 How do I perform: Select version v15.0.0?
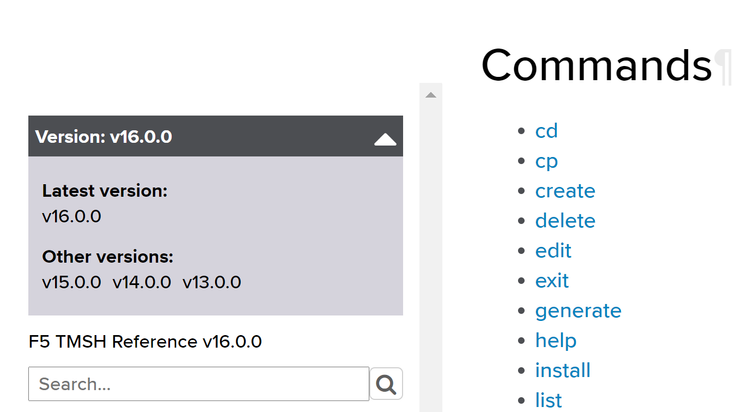[72, 282]
